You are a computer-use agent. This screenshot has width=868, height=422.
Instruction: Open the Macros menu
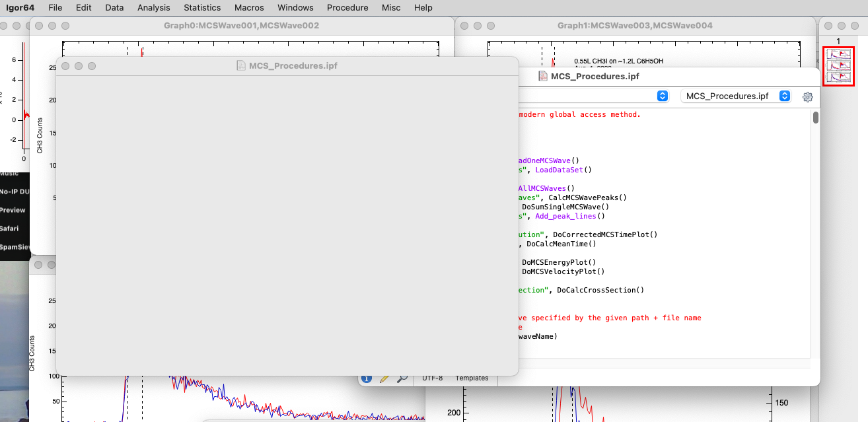click(249, 8)
